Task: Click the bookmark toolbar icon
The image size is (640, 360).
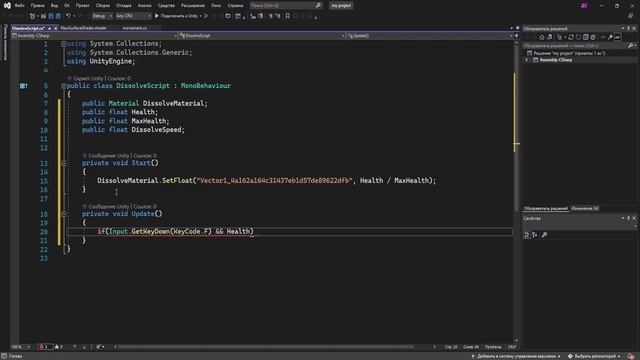Action: click(x=287, y=16)
